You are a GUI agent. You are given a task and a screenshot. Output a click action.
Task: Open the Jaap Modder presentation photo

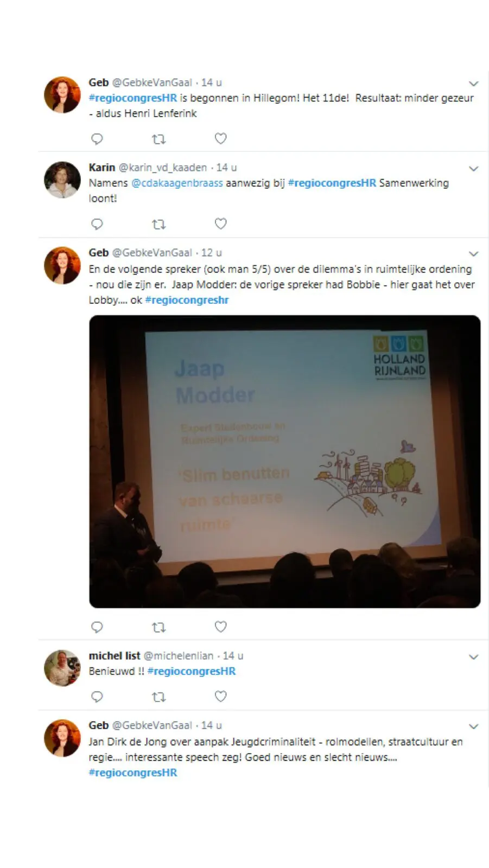(x=284, y=461)
